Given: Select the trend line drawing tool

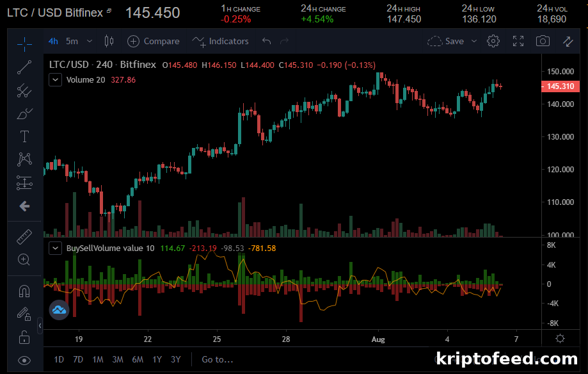Looking at the screenshot, I should 24,67.
